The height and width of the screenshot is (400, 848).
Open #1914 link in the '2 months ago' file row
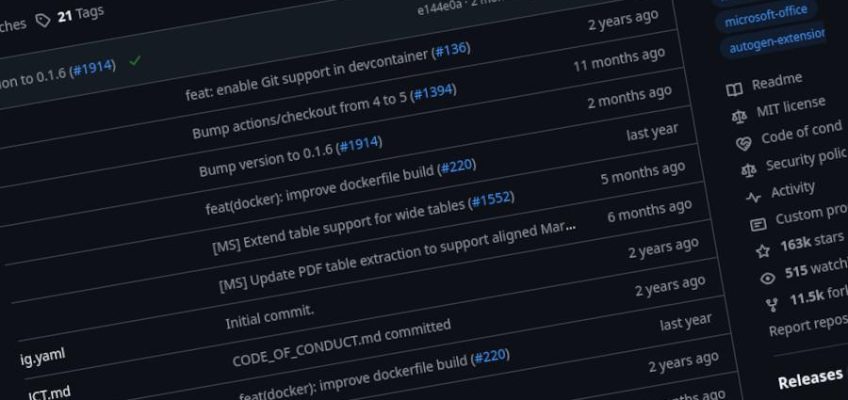point(359,146)
